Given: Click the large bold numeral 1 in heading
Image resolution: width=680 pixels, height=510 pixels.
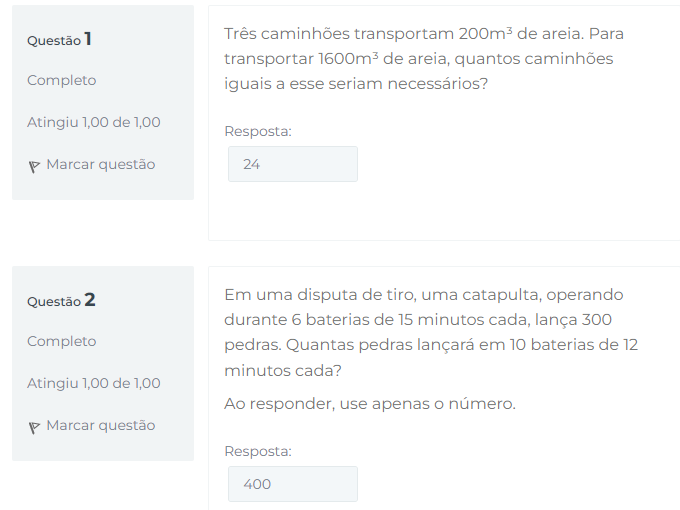Looking at the screenshot, I should (x=88, y=39).
